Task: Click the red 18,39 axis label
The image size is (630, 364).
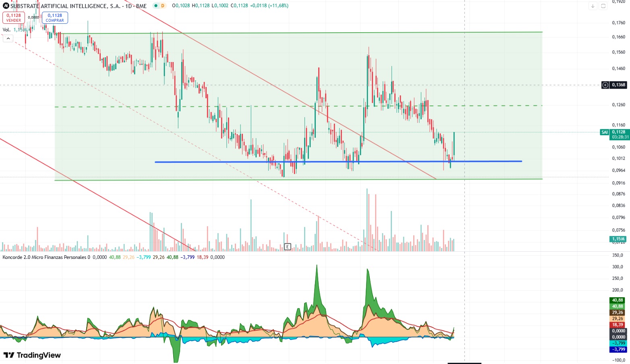Action: 618,325
